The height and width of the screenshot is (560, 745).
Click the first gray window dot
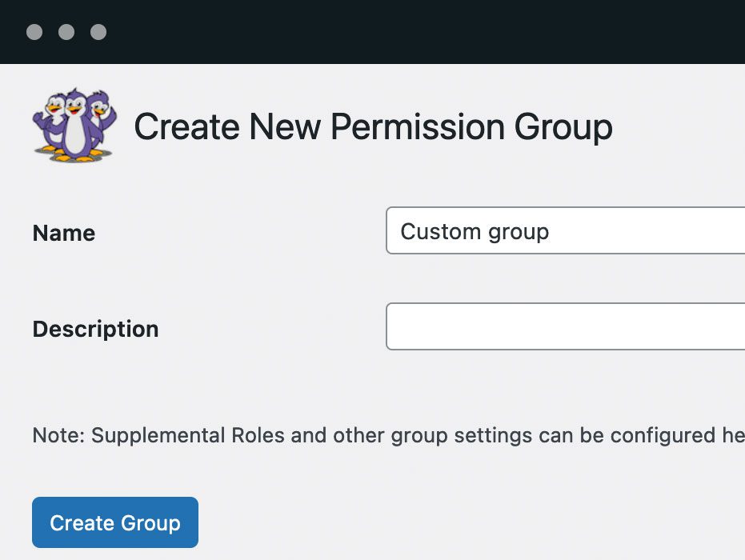34,32
